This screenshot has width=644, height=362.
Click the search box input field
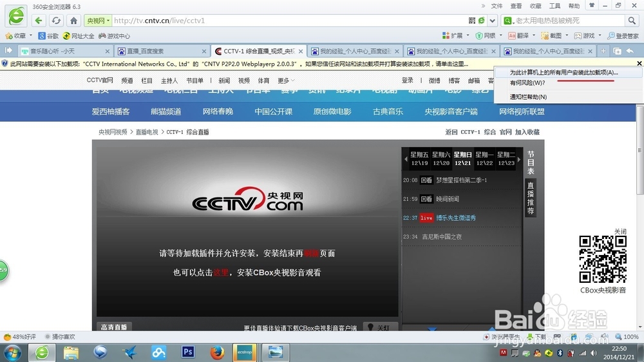(x=569, y=21)
